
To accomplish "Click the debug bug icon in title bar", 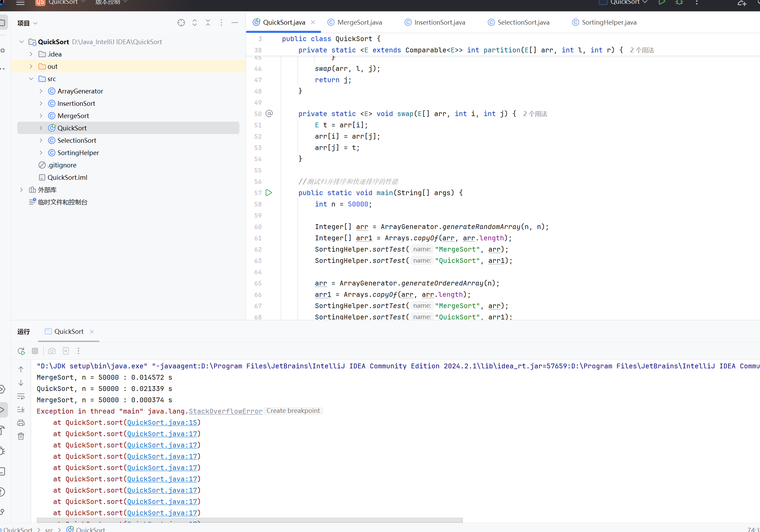I will click(679, 2).
